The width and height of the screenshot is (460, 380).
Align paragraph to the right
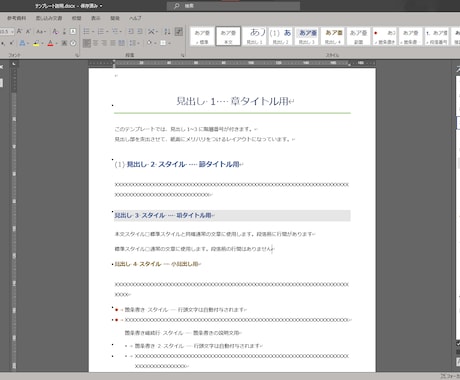coord(104,43)
